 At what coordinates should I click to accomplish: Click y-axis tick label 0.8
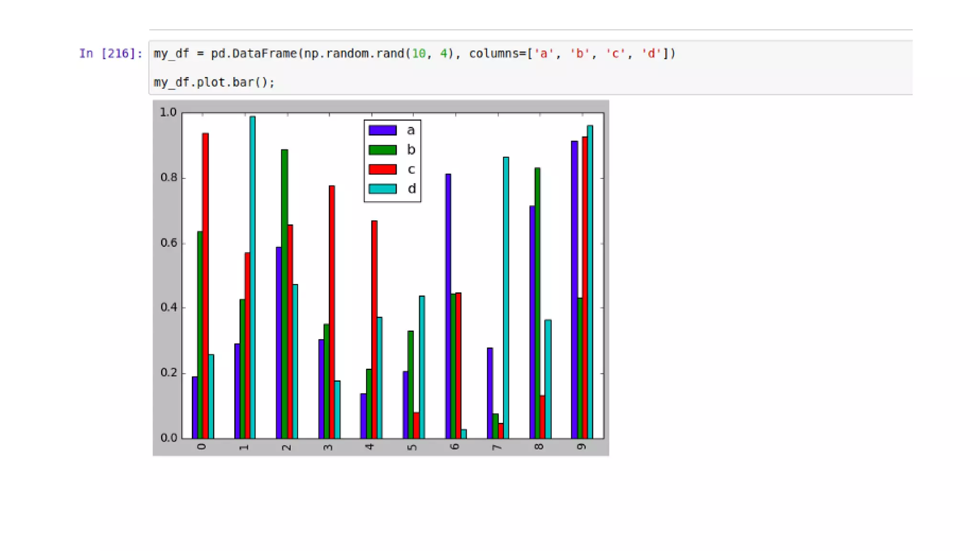[x=168, y=177]
